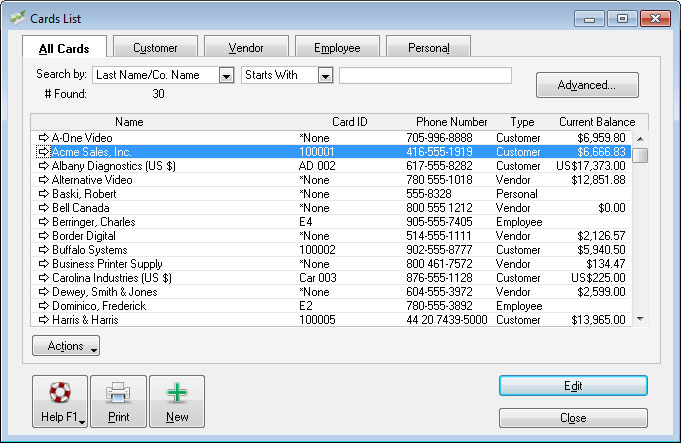Open the Actions dropdown button
The width and height of the screenshot is (681, 443).
pyautogui.click(x=66, y=346)
